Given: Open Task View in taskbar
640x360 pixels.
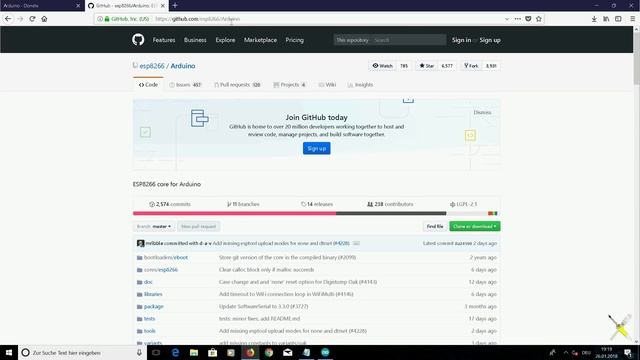Looking at the screenshot, I should [x=156, y=353].
